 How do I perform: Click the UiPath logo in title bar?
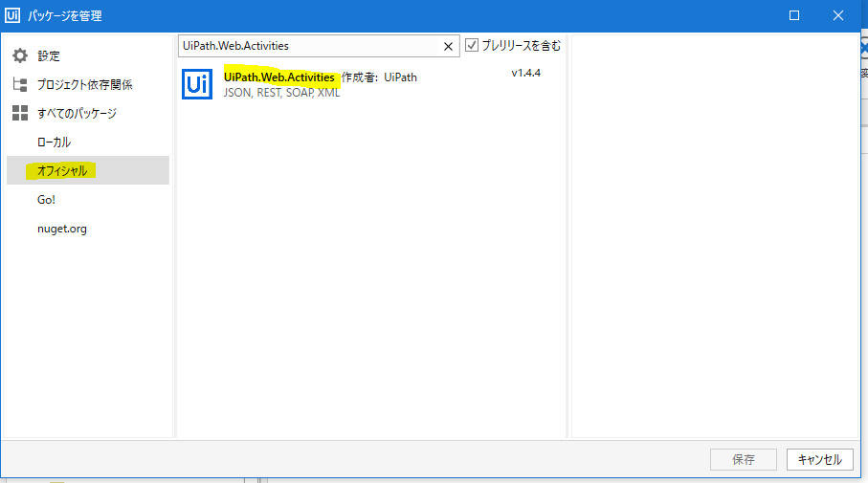click(x=12, y=15)
